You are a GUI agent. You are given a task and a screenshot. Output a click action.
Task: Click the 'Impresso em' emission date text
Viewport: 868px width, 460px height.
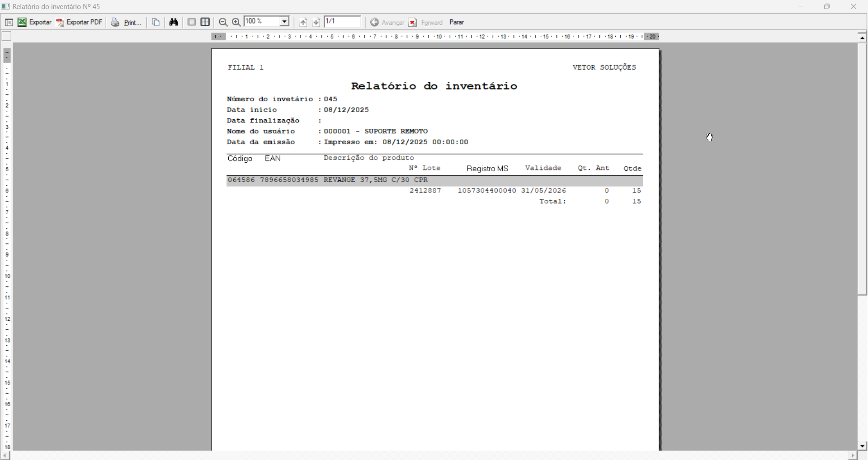pyautogui.click(x=396, y=142)
